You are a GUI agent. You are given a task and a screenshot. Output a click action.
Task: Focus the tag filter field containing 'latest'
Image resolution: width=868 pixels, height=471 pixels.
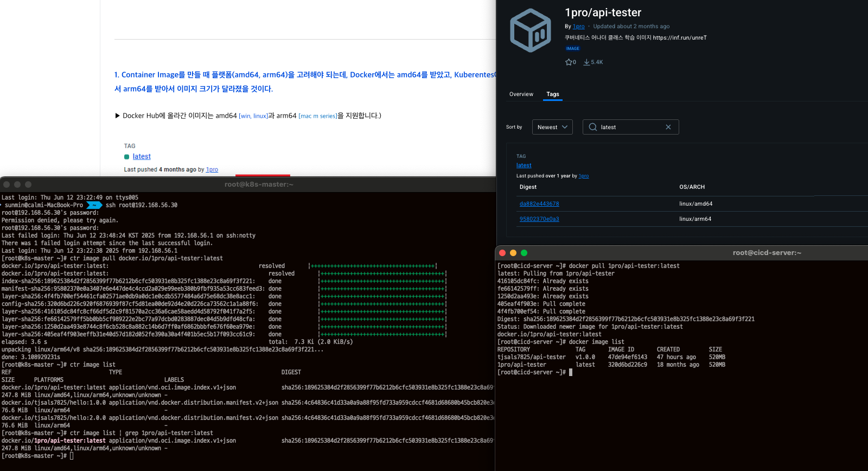coord(631,127)
